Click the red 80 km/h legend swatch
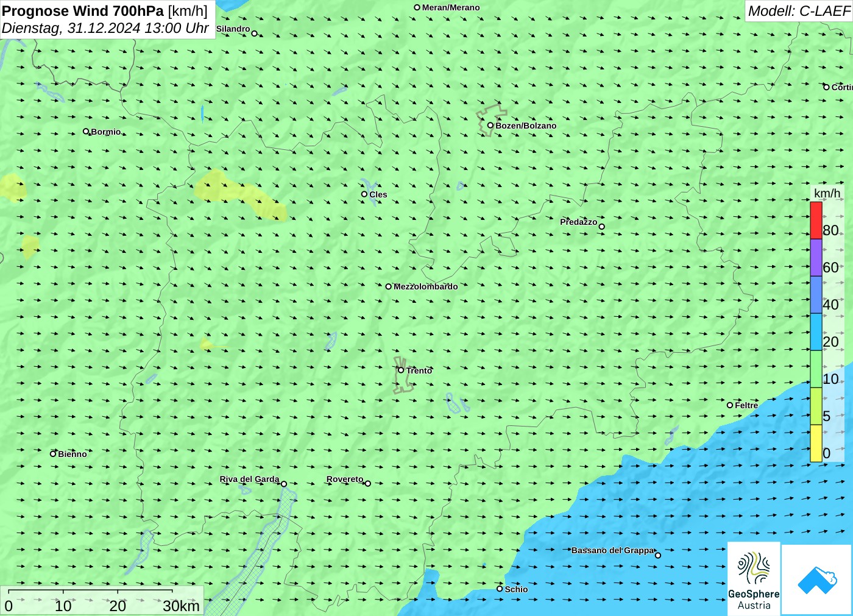The width and height of the screenshot is (853, 616). (816, 220)
